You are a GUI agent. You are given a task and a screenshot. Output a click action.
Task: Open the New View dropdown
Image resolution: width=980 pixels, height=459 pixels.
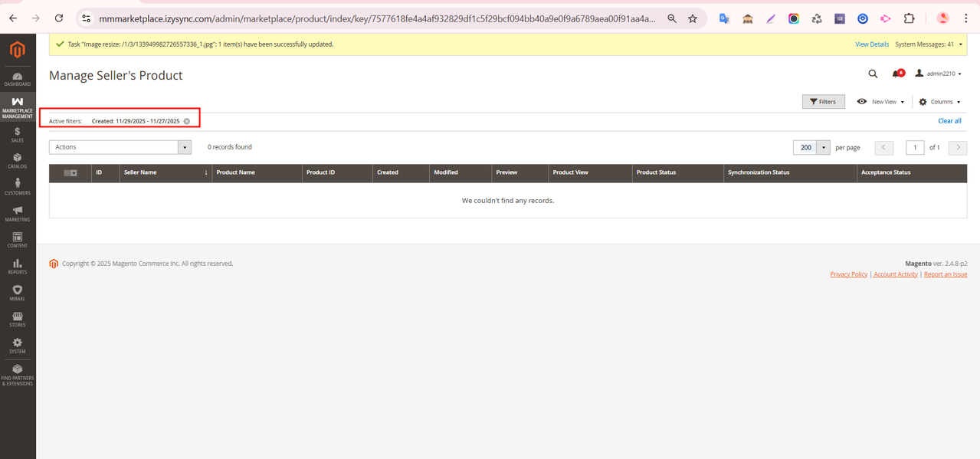(880, 102)
